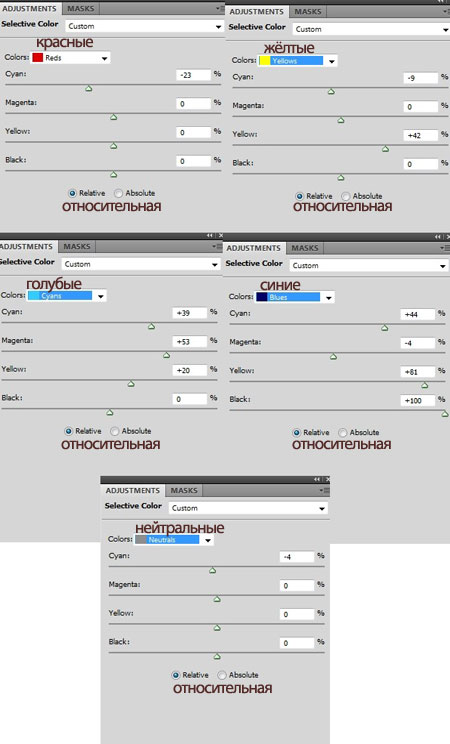450x744 pixels.
Task: Open the Colors dropdown showing Reds
Action: click(70, 58)
